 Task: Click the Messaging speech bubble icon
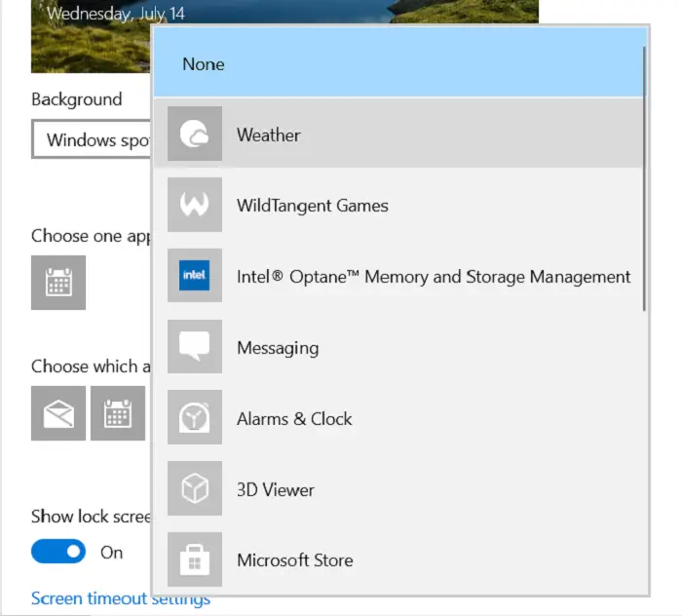(195, 347)
